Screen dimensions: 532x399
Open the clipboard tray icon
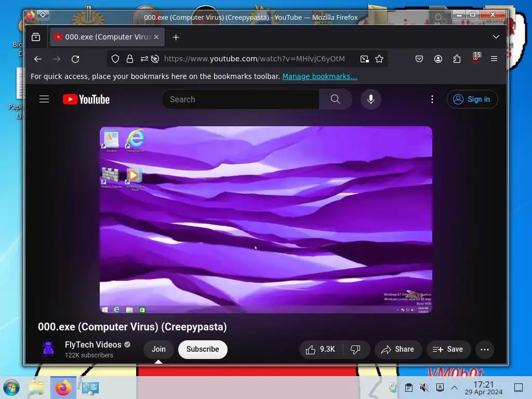[x=409, y=388]
